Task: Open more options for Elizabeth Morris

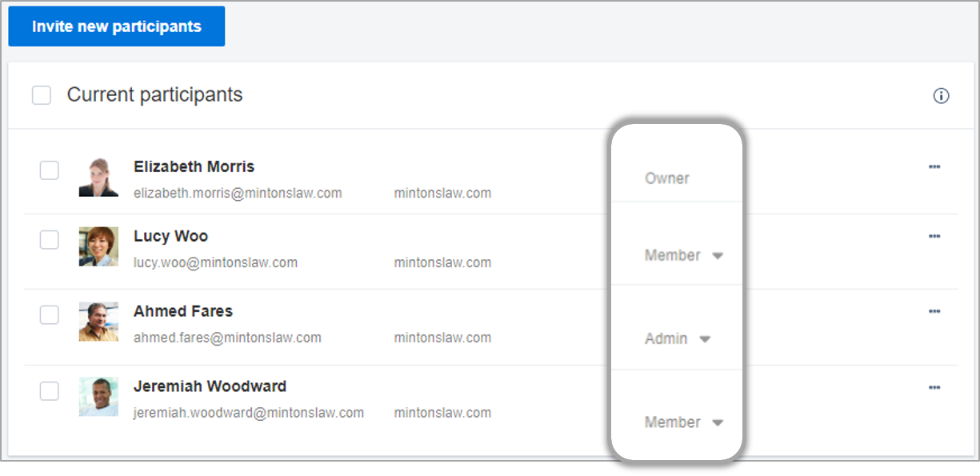Action: (x=934, y=166)
